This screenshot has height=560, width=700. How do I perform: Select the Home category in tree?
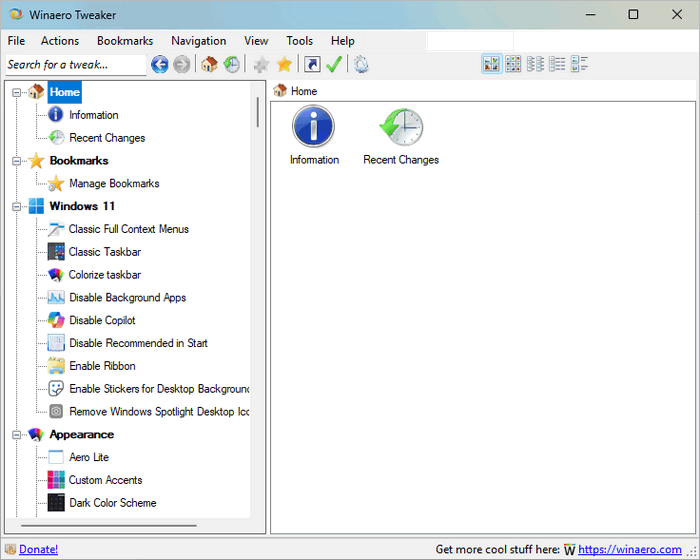65,92
